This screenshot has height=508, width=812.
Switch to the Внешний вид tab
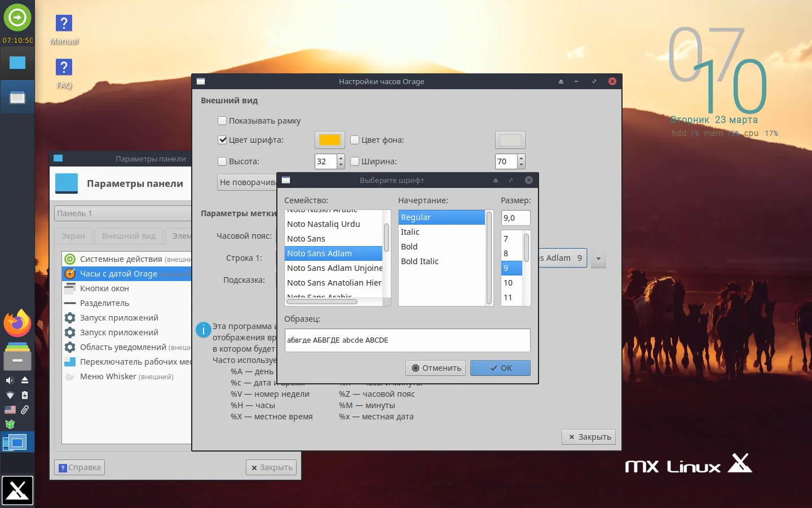(129, 236)
